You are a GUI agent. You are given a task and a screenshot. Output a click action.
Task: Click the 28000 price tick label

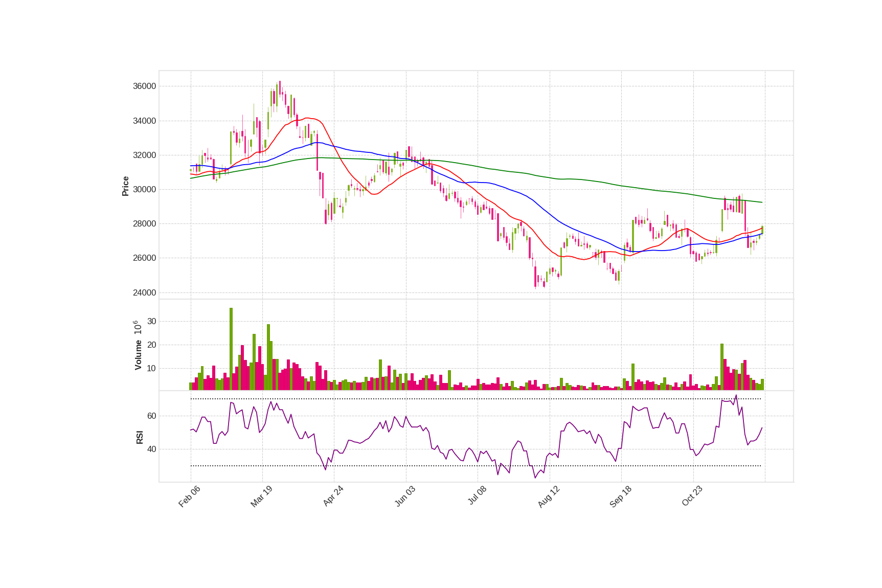(144, 224)
